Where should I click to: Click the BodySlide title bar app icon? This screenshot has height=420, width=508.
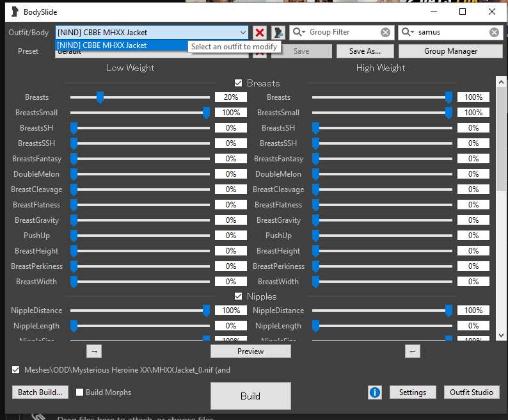15,12
